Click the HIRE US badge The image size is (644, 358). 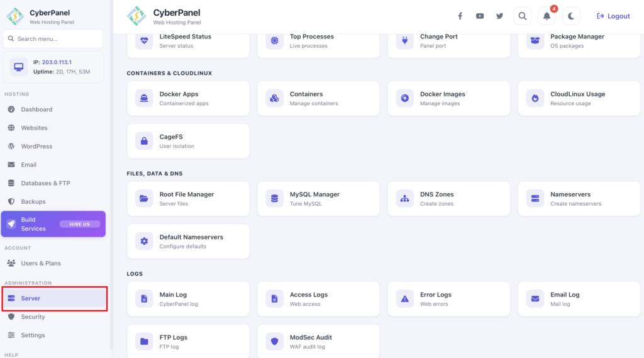(80, 224)
